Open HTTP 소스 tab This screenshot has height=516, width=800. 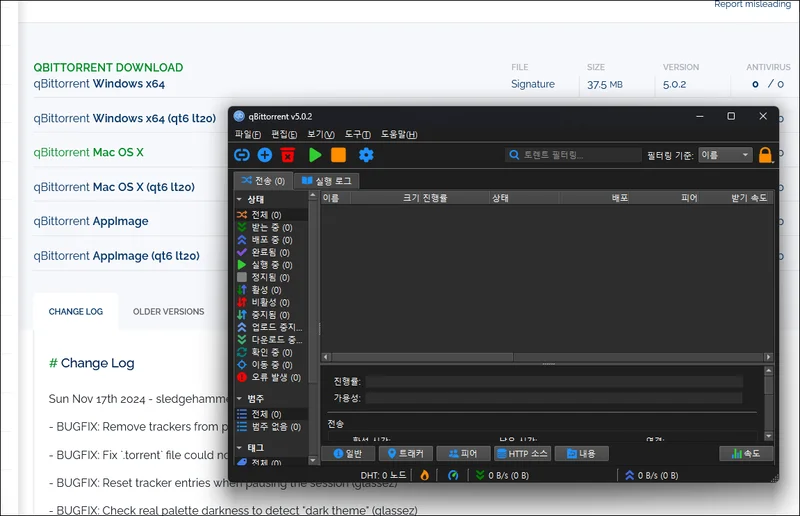522,453
